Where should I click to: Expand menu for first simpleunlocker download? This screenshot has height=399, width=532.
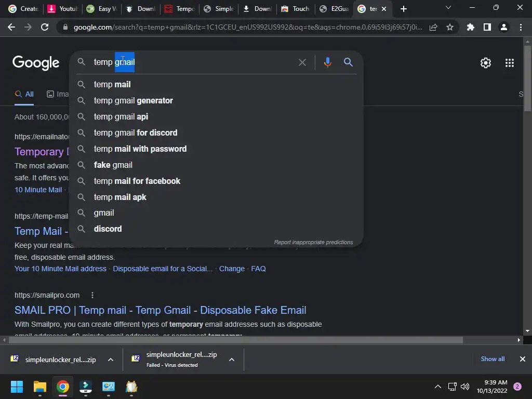click(x=111, y=360)
